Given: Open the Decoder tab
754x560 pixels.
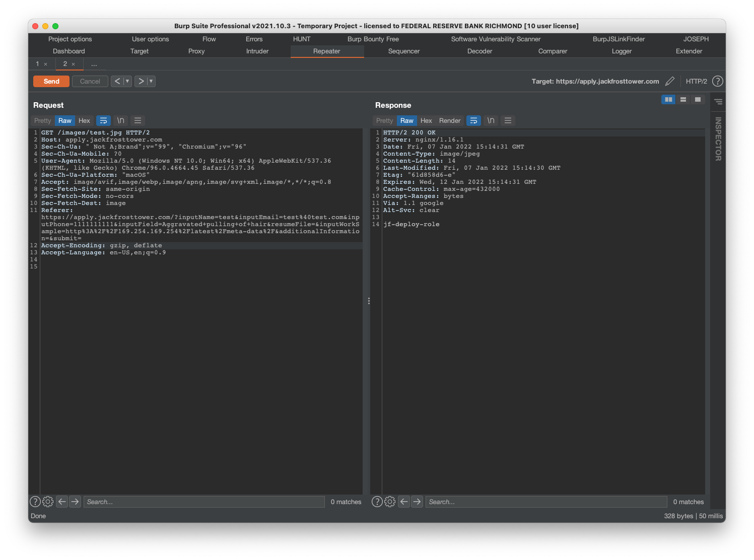Looking at the screenshot, I should (480, 51).
